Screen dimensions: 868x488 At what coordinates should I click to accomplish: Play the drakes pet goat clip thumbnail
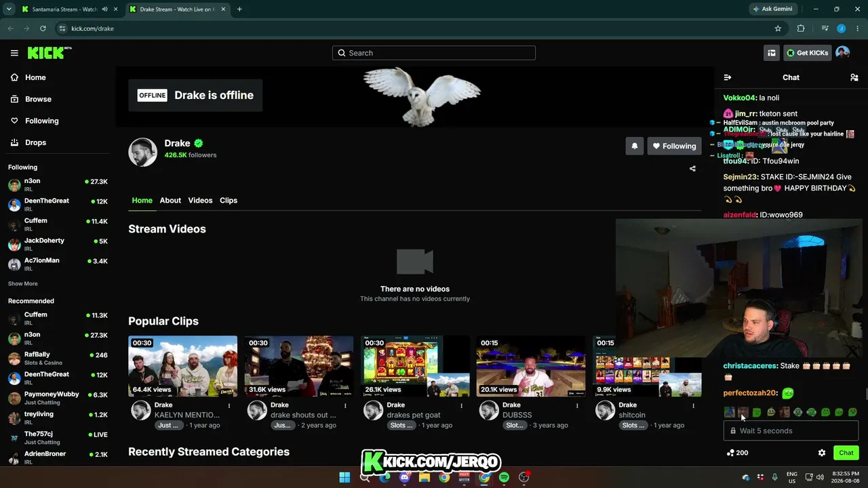(x=415, y=366)
